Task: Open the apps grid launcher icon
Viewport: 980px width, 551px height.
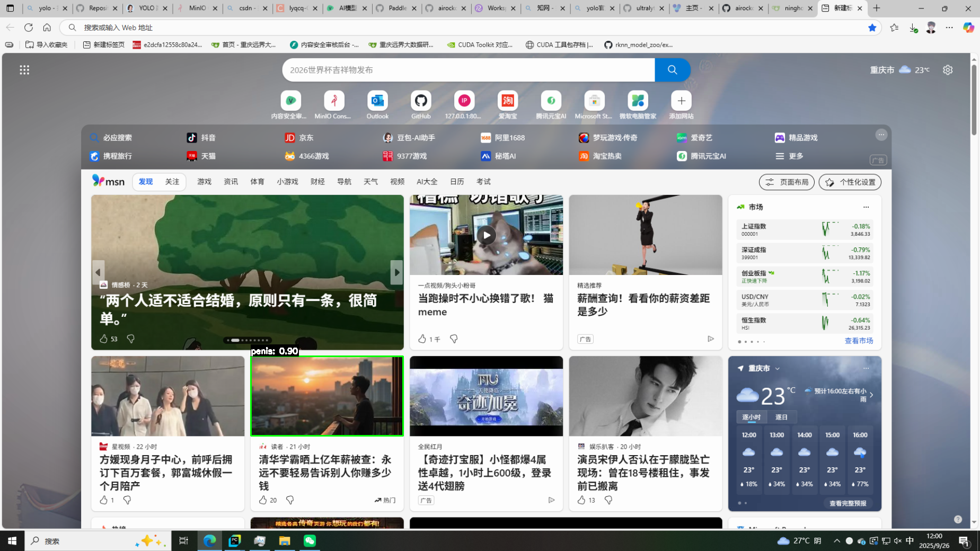Action: point(24,70)
